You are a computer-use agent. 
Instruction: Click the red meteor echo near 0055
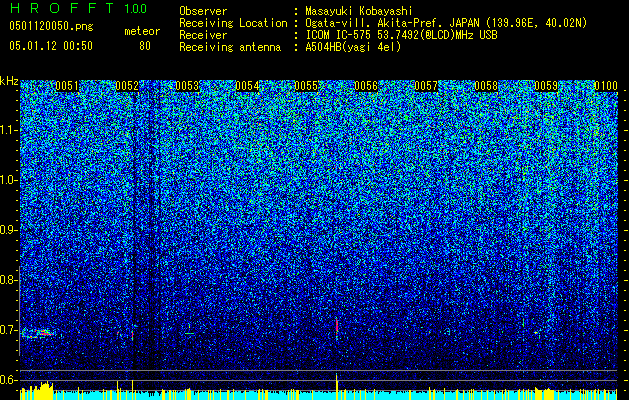point(337,326)
